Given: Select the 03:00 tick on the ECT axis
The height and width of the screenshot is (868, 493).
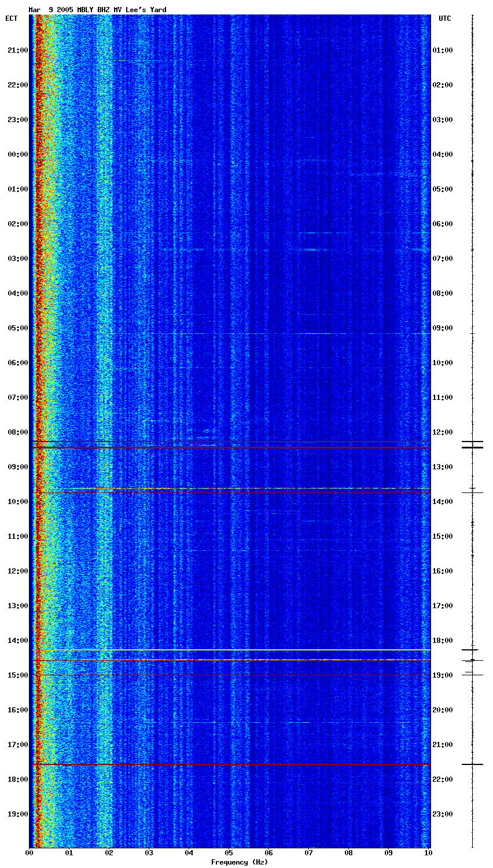Looking at the screenshot, I should 17,259.
